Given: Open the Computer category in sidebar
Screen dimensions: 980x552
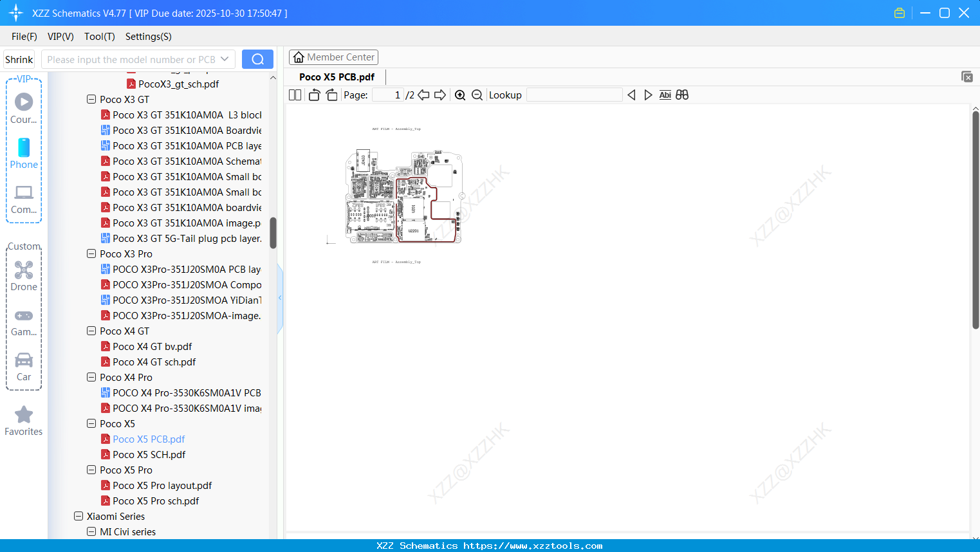Looking at the screenshot, I should tap(24, 199).
